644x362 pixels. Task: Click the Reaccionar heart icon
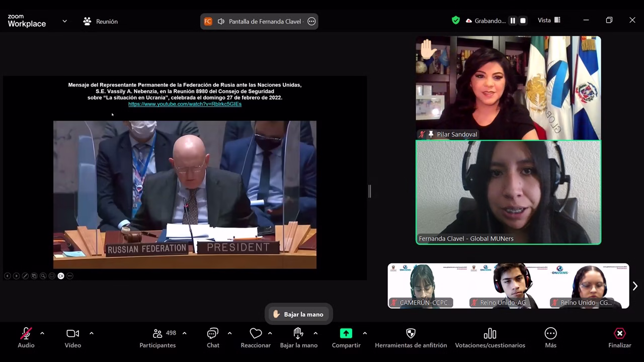tap(256, 334)
